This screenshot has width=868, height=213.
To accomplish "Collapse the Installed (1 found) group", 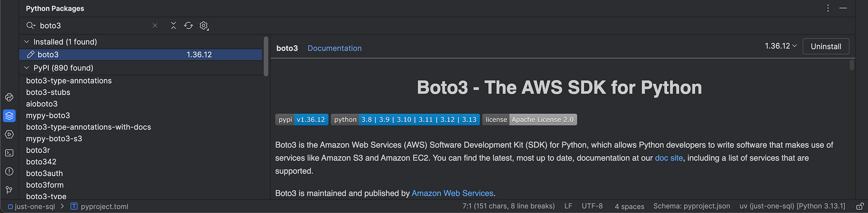I will [x=27, y=42].
